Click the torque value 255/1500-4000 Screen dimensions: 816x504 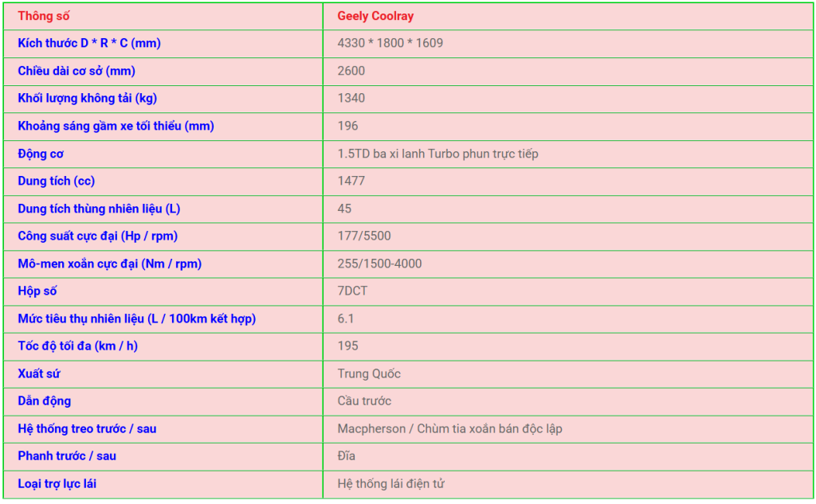coord(379,264)
